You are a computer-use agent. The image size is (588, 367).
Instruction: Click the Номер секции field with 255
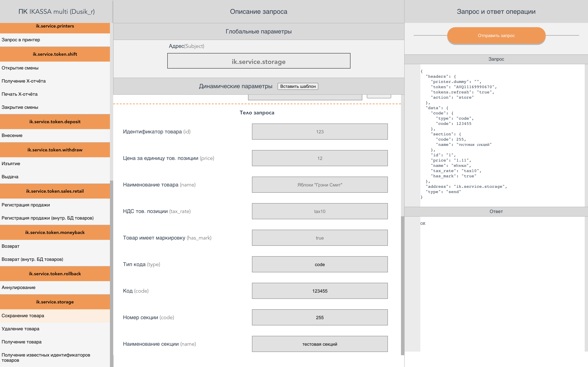tap(320, 318)
